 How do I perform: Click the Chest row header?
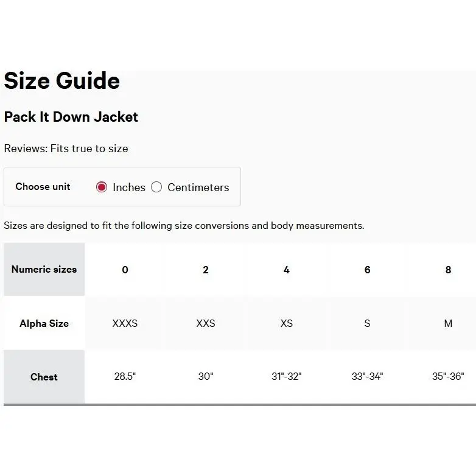click(44, 377)
